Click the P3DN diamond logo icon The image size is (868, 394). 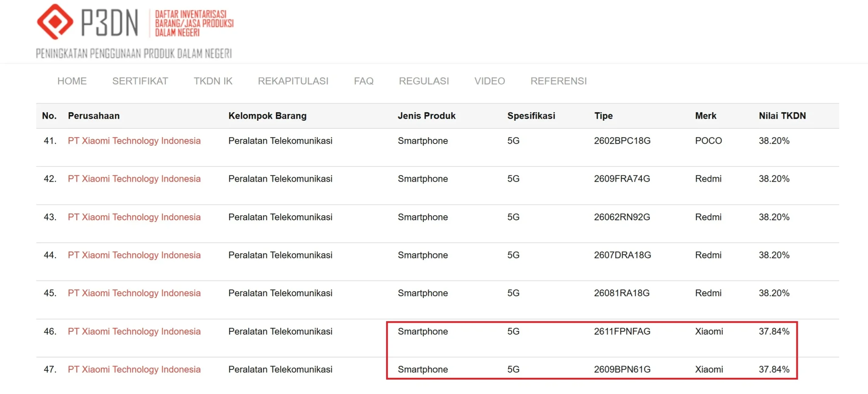tap(55, 22)
